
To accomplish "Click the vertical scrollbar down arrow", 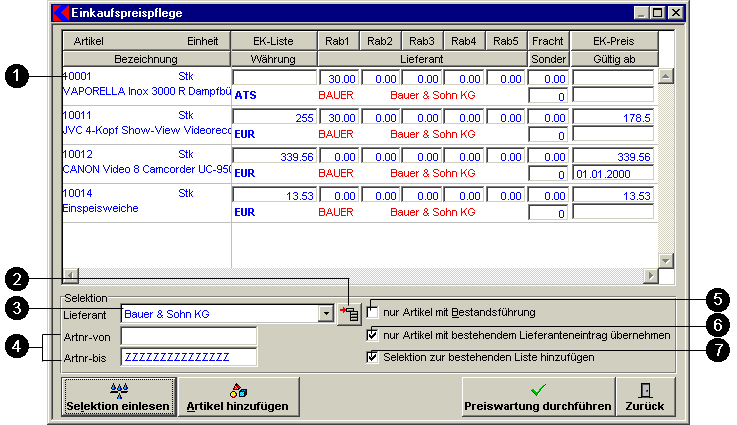I will click(x=666, y=261).
